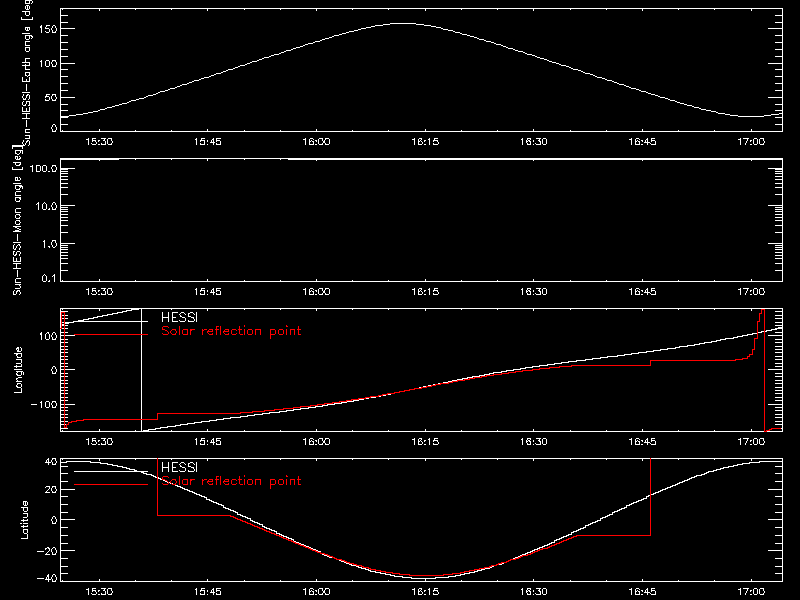Click the white HESSI legend line in Longitude plot
Viewport: 800px width, 600px height.
point(111,321)
